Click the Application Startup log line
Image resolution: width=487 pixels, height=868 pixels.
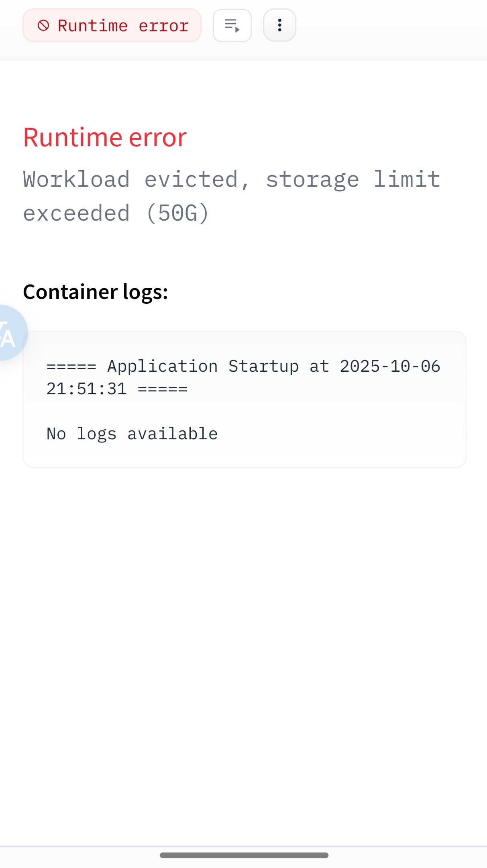243,377
